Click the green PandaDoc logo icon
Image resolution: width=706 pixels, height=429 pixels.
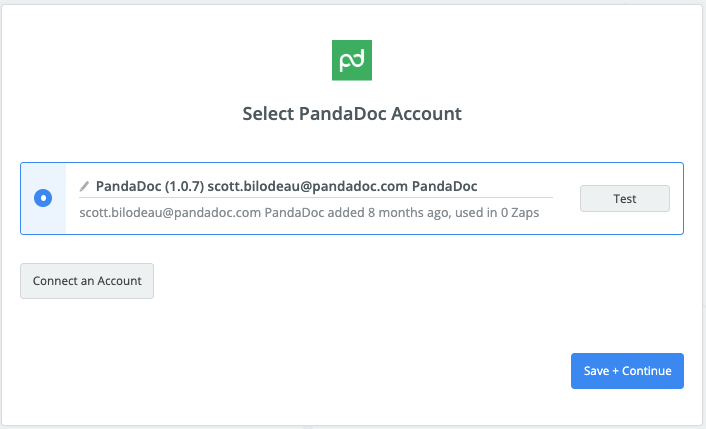click(352, 60)
